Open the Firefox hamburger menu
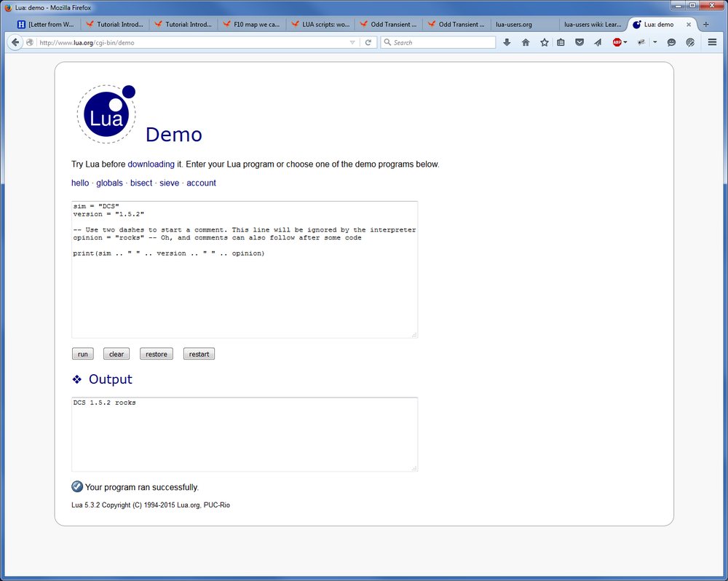The height and width of the screenshot is (581, 728). (712, 42)
